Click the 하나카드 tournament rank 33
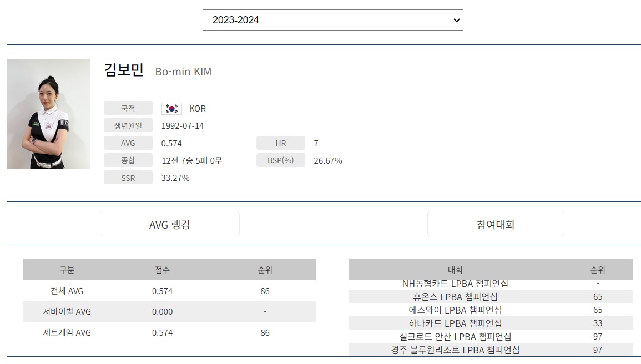The width and height of the screenshot is (641, 364). [x=598, y=323]
